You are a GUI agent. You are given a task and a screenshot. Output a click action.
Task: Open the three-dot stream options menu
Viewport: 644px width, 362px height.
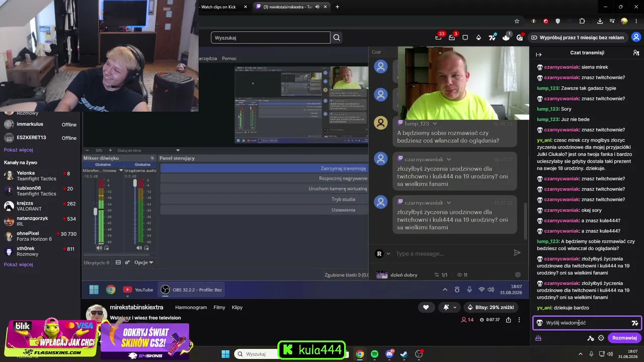pos(519,320)
